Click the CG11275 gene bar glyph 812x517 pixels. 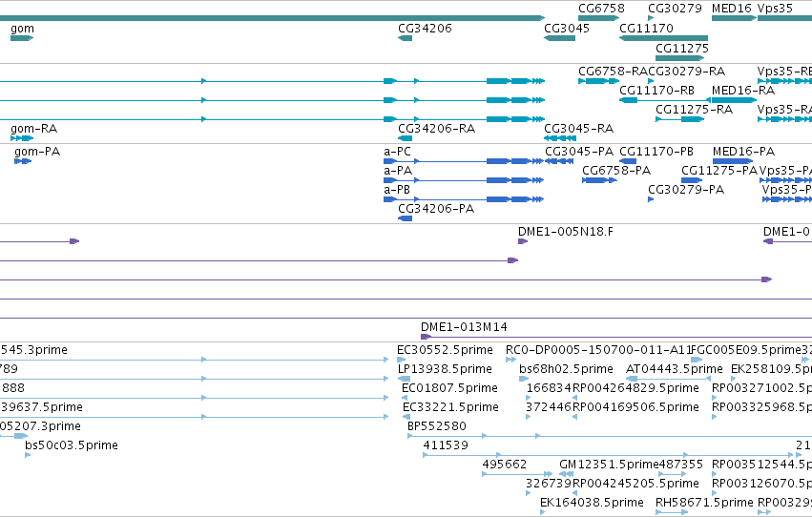pyautogui.click(x=680, y=58)
